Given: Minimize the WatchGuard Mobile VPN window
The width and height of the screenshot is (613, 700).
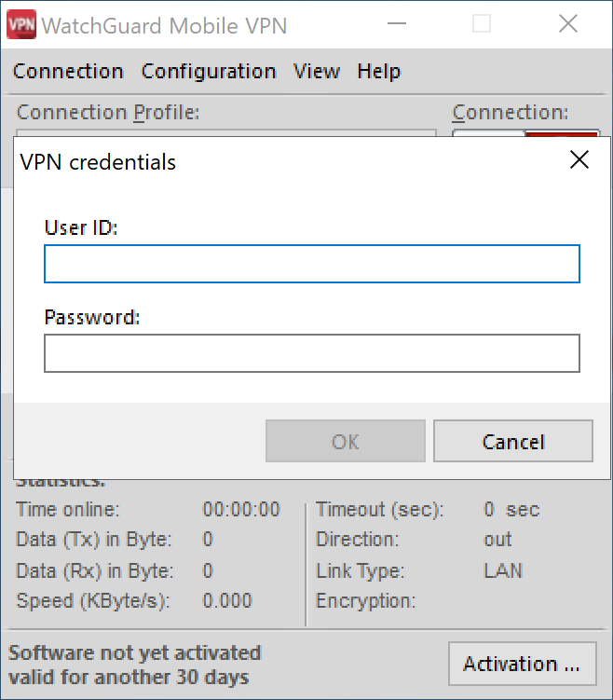Looking at the screenshot, I should coord(395,24).
